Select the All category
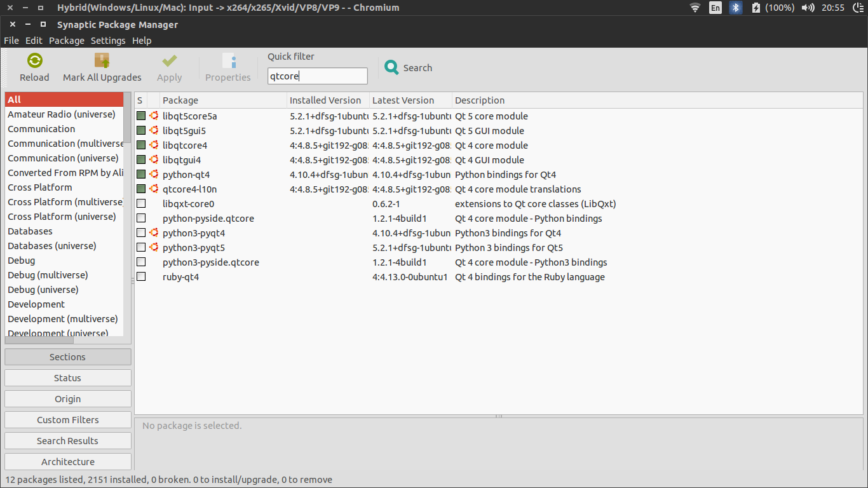Viewport: 868px width, 488px height. point(64,100)
